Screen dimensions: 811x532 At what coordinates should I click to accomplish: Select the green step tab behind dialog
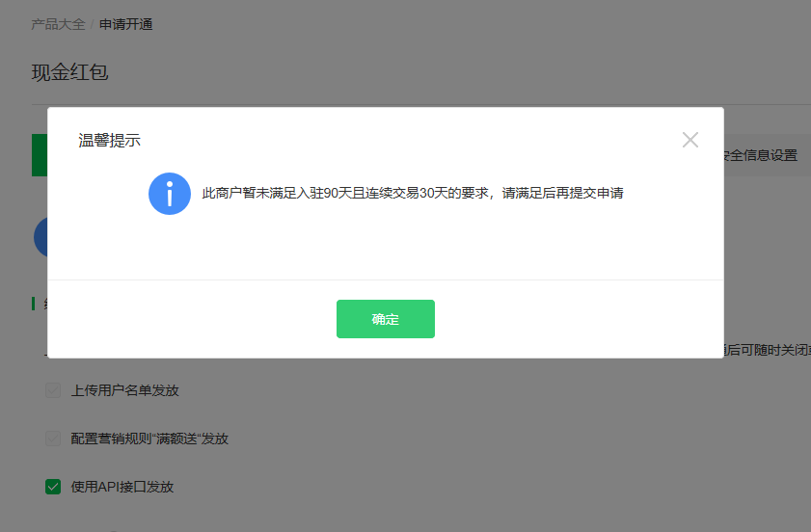coord(40,155)
